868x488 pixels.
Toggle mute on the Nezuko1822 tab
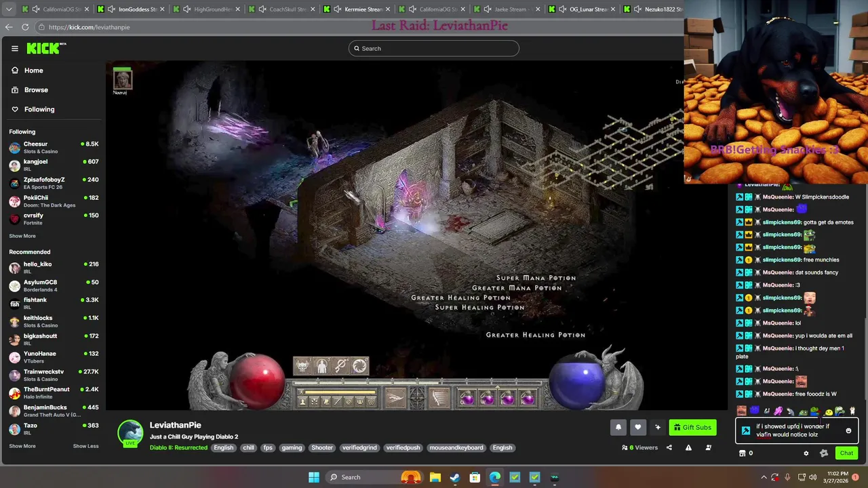[638, 9]
